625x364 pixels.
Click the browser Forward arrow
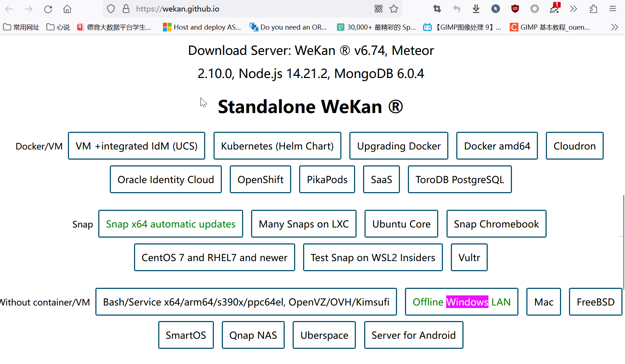point(29,9)
